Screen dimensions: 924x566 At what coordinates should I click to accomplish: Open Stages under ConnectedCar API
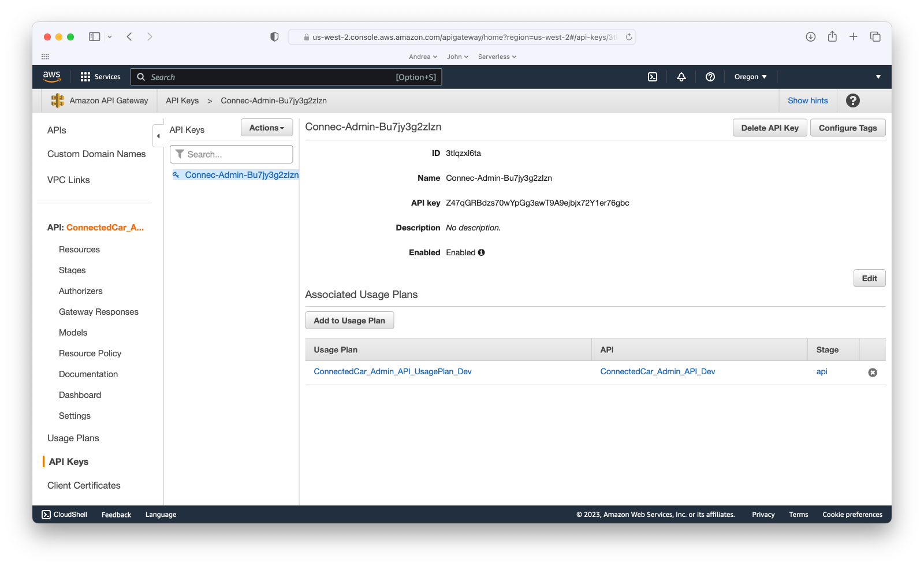click(72, 270)
